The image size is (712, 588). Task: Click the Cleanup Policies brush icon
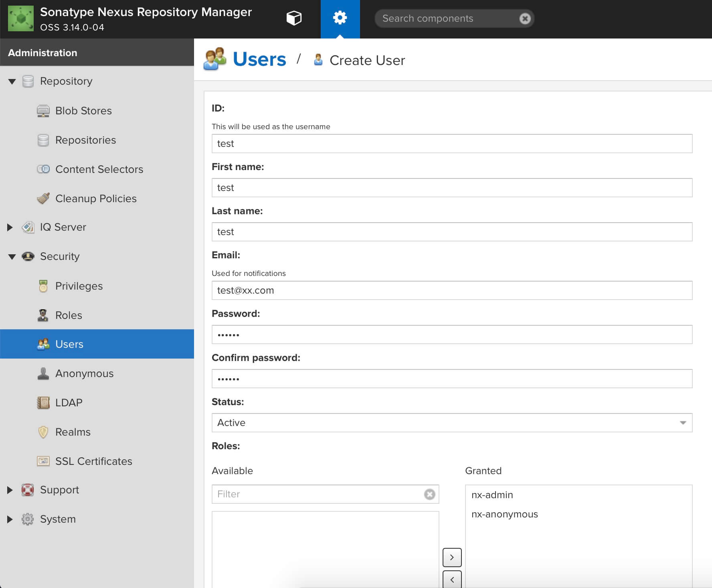43,199
